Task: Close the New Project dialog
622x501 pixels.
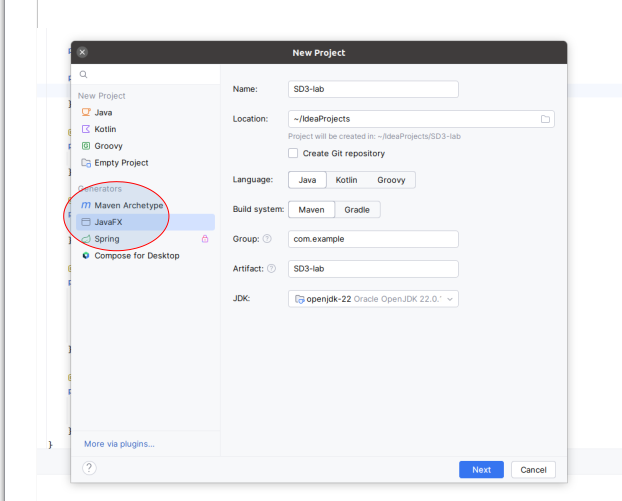Action: pos(83,52)
